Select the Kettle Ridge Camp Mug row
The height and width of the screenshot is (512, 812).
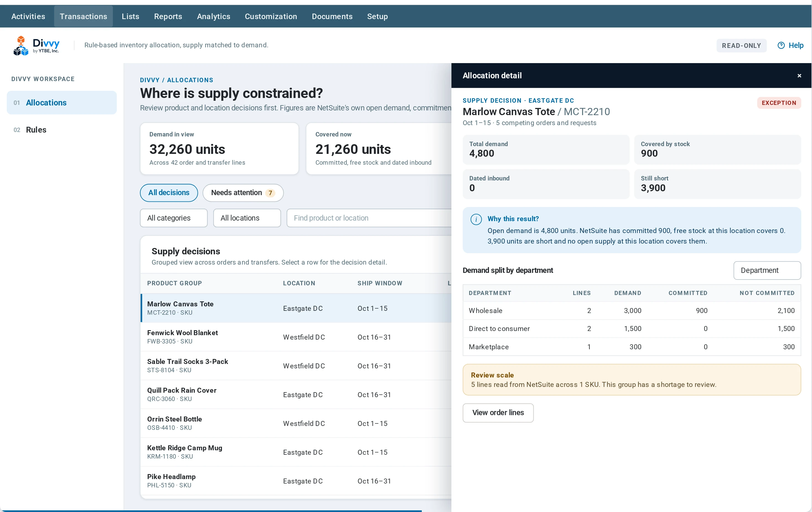(x=296, y=452)
